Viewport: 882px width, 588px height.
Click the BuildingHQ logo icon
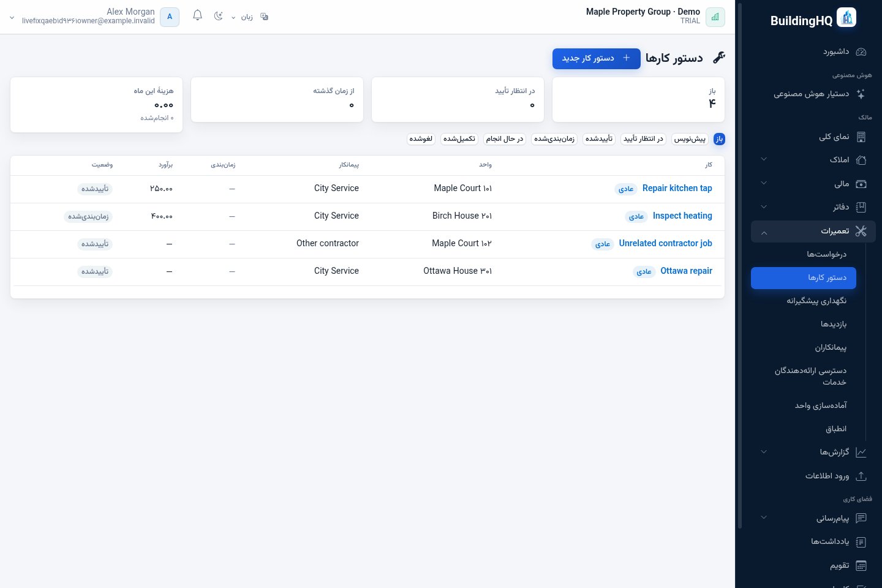[x=846, y=18]
